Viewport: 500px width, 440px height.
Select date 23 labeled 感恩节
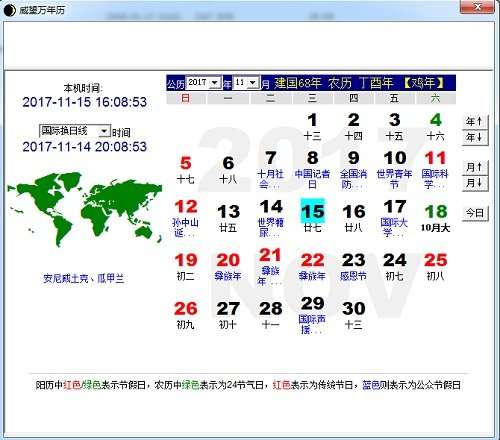tap(353, 266)
